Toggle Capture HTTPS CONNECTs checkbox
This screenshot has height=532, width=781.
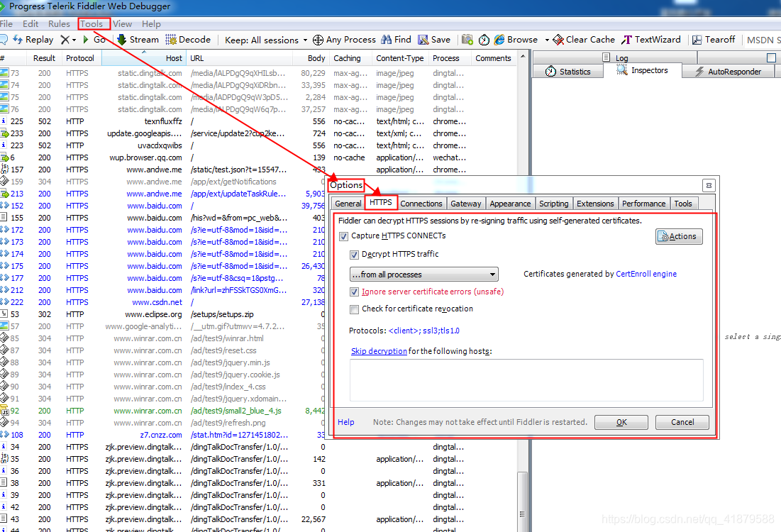[343, 236]
